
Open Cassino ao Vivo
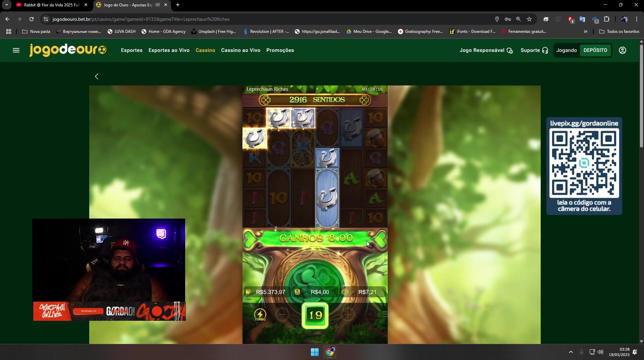[x=240, y=50]
